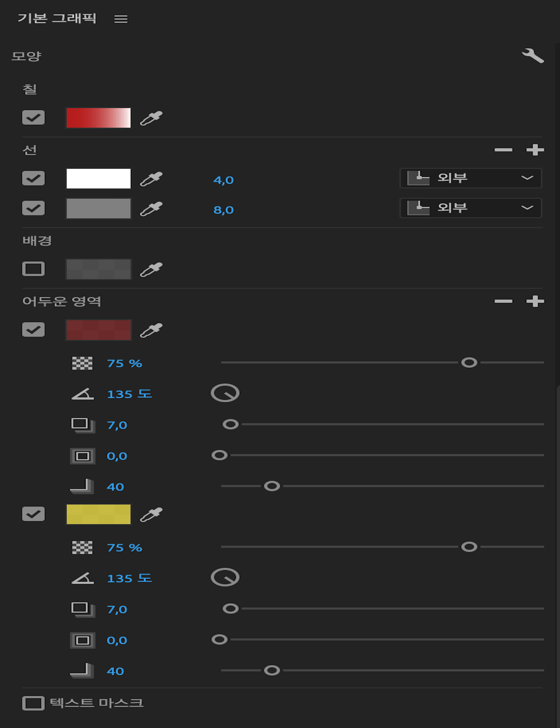Click eyedropper for yellow shadow
This screenshot has width=560, height=728.
coord(151,515)
